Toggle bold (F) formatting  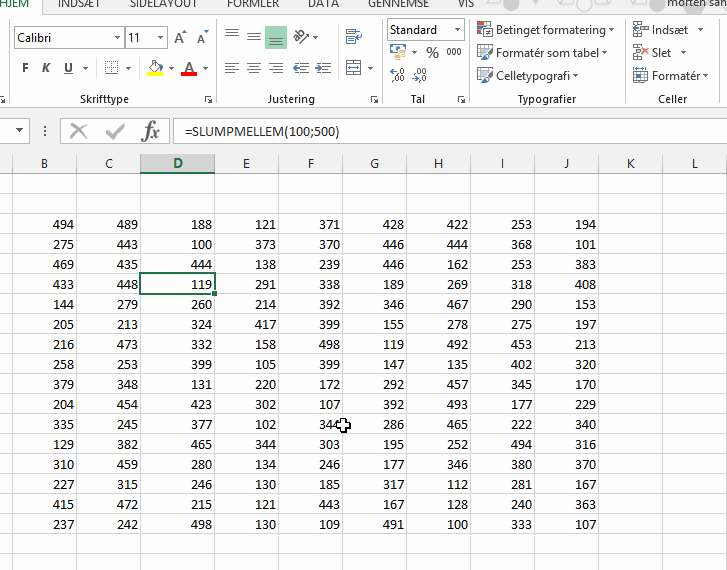pos(25,68)
